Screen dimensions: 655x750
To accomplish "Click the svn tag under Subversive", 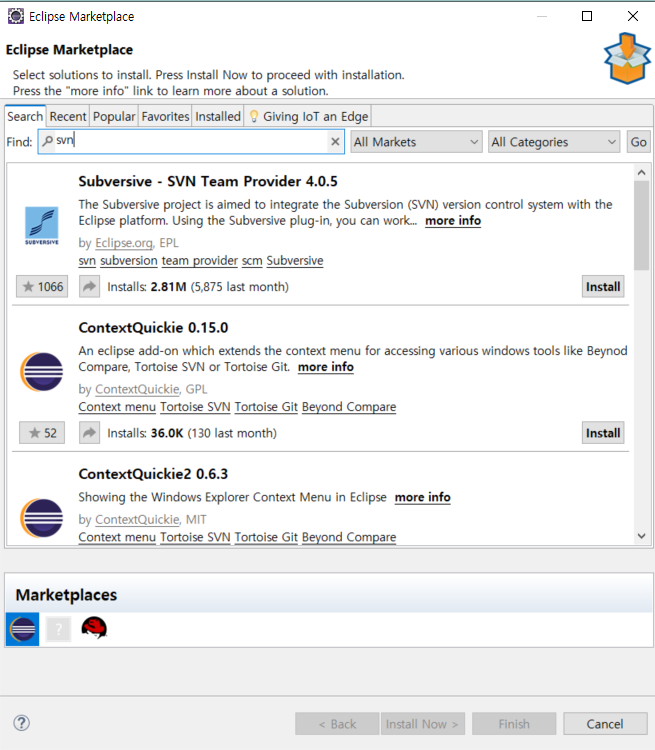I will [x=87, y=261].
